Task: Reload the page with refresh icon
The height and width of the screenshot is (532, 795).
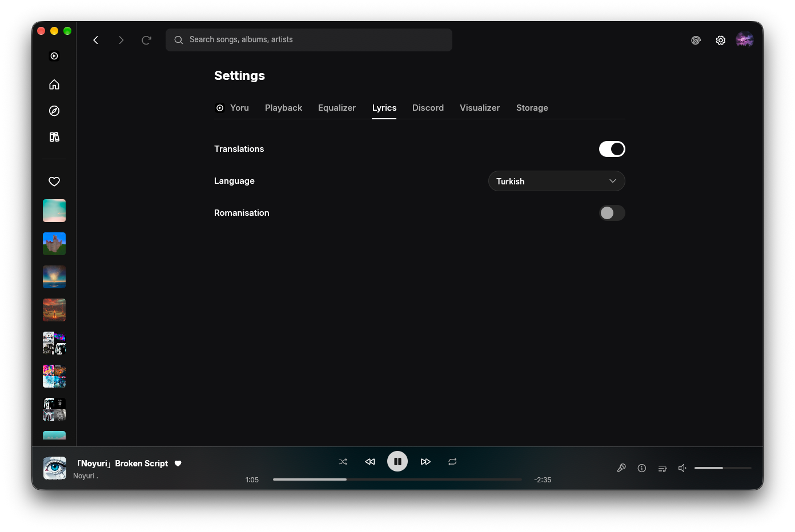Action: click(x=146, y=40)
